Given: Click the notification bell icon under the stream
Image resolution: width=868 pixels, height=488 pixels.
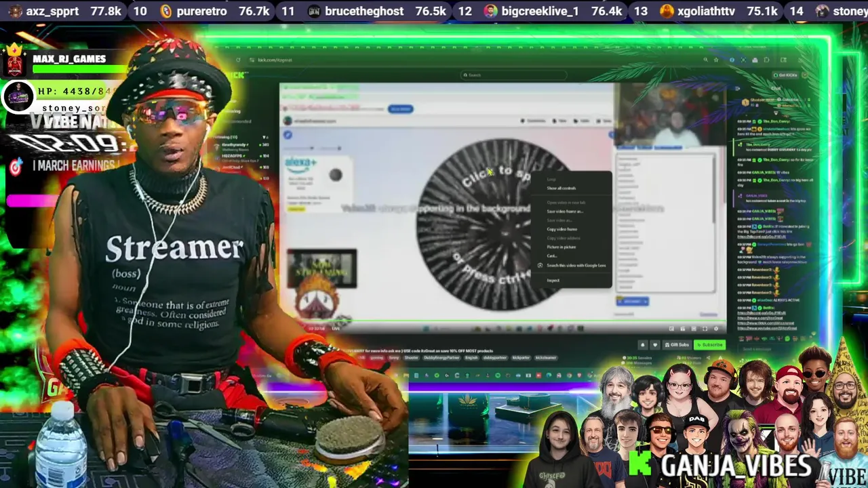Looking at the screenshot, I should (643, 345).
